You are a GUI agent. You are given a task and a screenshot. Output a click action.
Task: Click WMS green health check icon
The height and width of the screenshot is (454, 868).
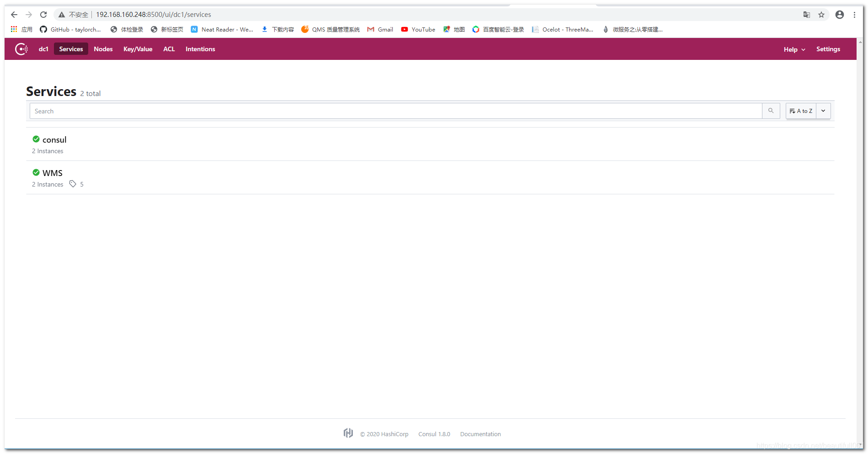(36, 172)
